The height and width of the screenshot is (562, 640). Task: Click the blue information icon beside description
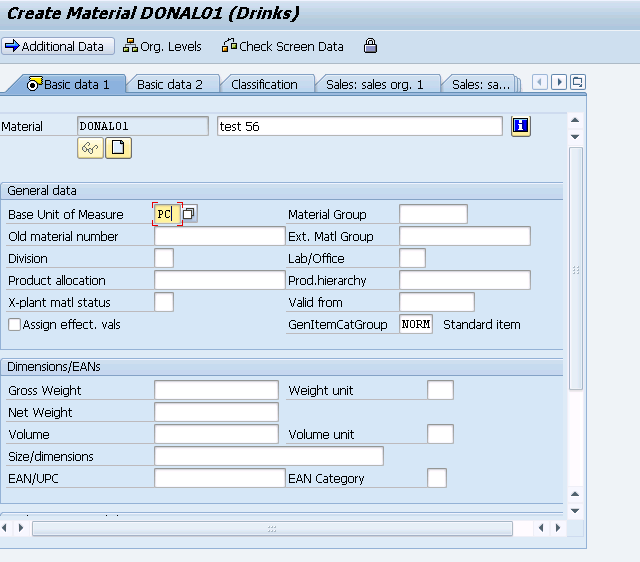pyautogui.click(x=520, y=126)
